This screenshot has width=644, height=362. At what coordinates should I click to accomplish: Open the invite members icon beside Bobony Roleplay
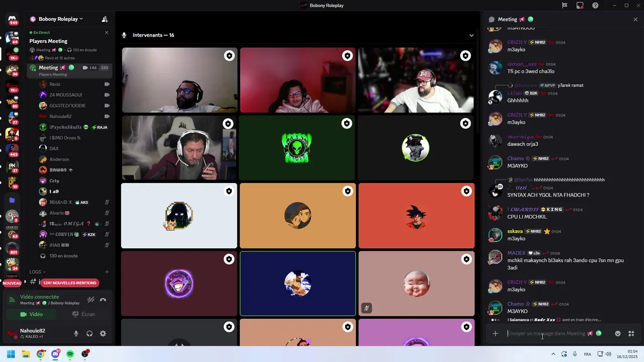[x=105, y=19]
